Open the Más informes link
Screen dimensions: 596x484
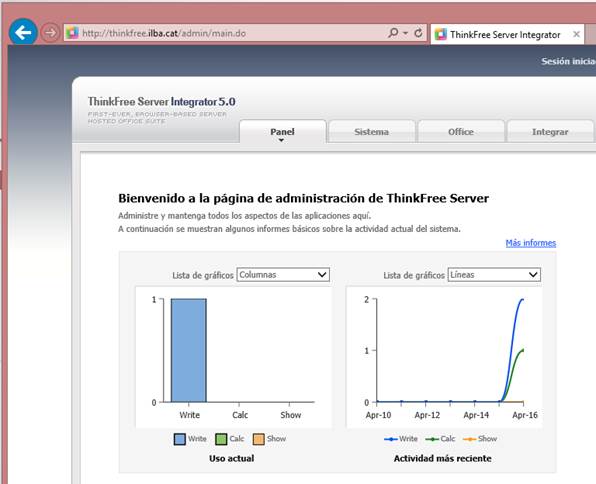pyautogui.click(x=531, y=243)
